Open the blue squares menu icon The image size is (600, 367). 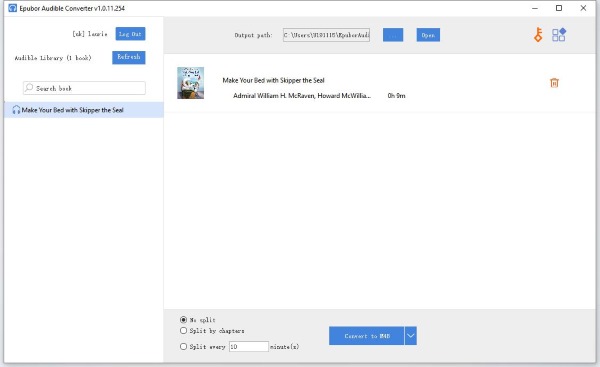[559, 35]
